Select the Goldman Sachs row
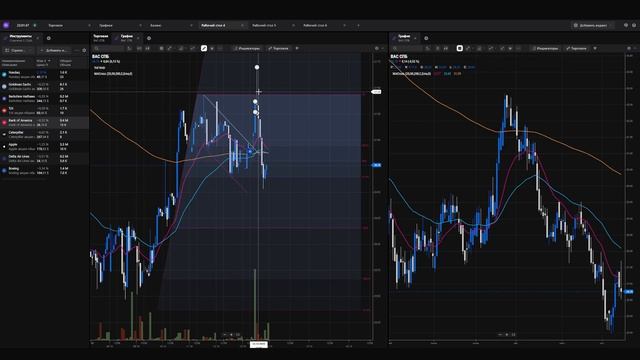The width and height of the screenshot is (640, 360). [x=44, y=87]
